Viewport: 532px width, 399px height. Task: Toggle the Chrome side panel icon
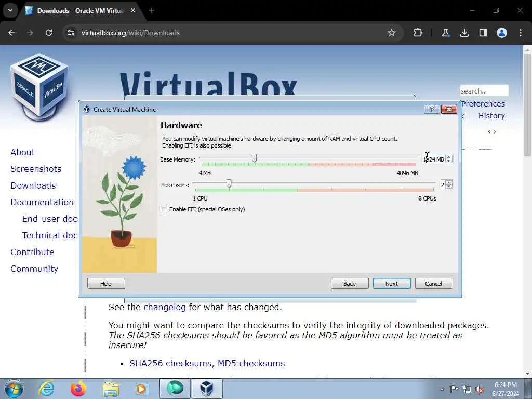pyautogui.click(x=483, y=33)
